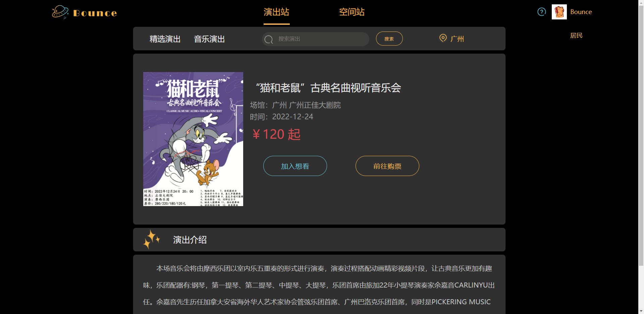The width and height of the screenshot is (644, 314).
Task: Click the 搜索 button
Action: click(x=389, y=39)
